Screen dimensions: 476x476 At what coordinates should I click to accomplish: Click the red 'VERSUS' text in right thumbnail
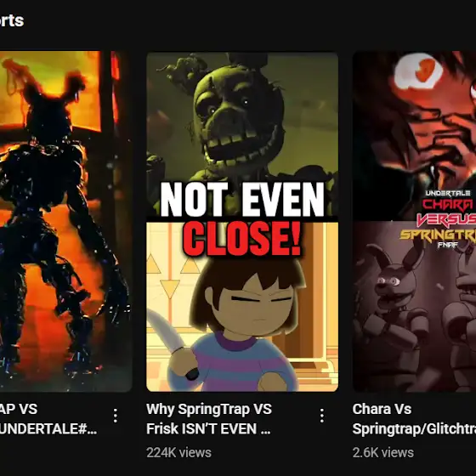coord(446,220)
